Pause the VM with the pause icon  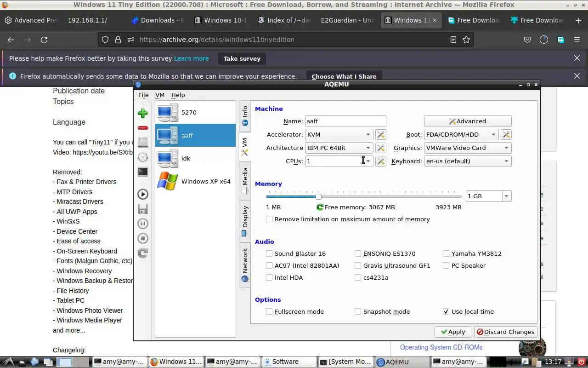(143, 224)
